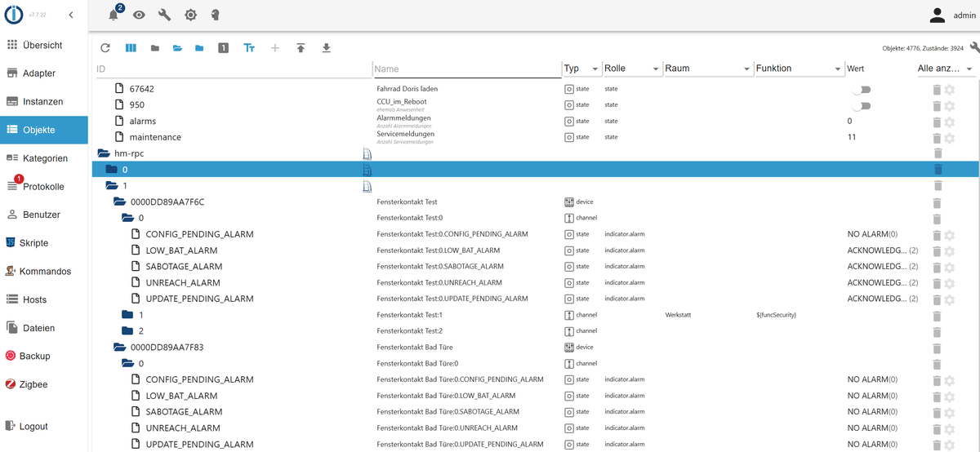Open Kategorien in sidebar
The width and height of the screenshot is (980, 452).
point(44,158)
